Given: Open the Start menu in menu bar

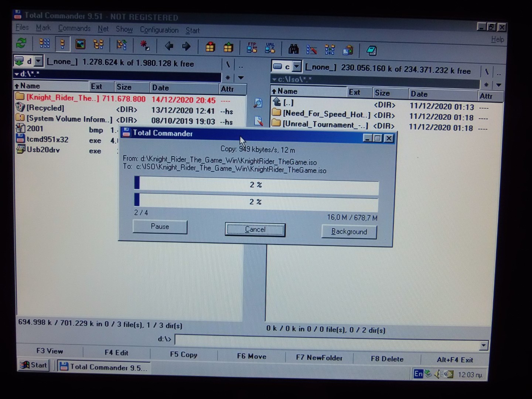Looking at the screenshot, I should coord(192,31).
